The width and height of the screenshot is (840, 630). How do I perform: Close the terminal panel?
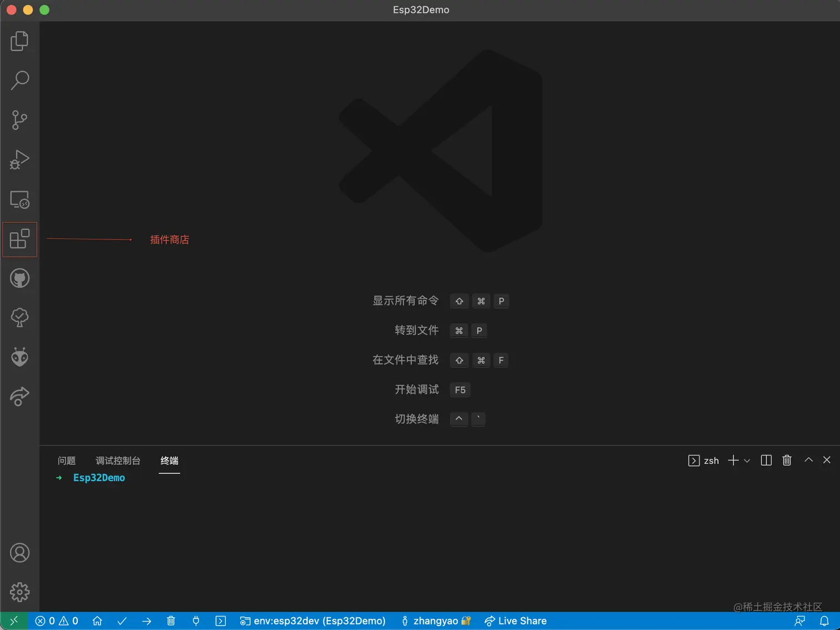(x=827, y=460)
